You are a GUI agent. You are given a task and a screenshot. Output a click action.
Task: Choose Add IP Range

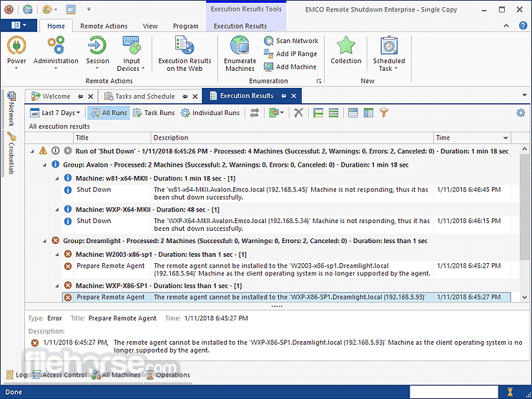[290, 54]
